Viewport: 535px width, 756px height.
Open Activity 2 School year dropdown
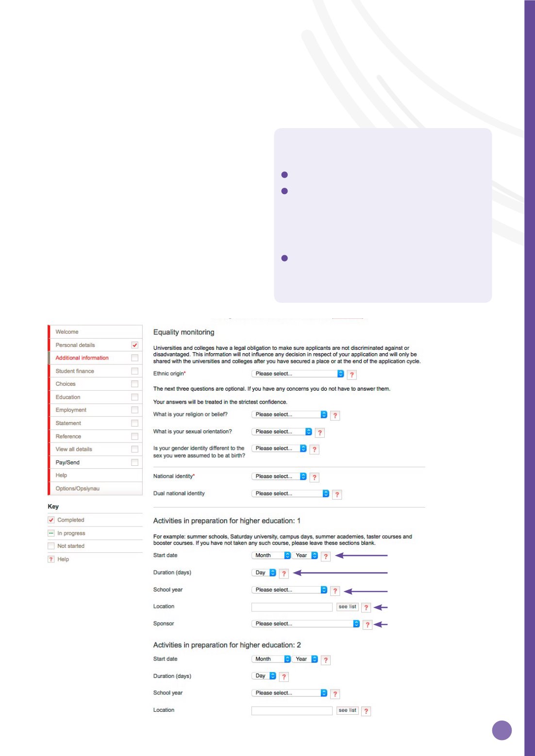[x=289, y=693]
